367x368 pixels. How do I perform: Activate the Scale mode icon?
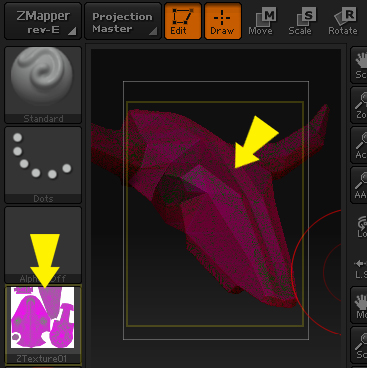point(301,21)
